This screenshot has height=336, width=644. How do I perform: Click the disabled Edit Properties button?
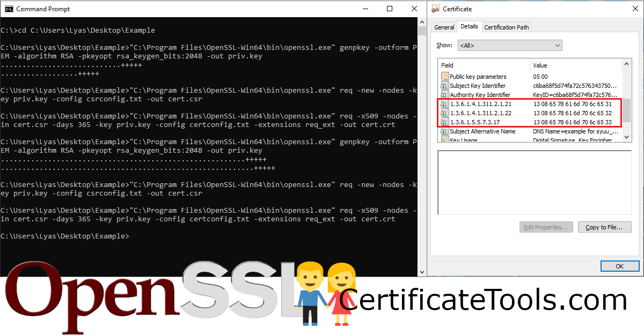point(546,227)
